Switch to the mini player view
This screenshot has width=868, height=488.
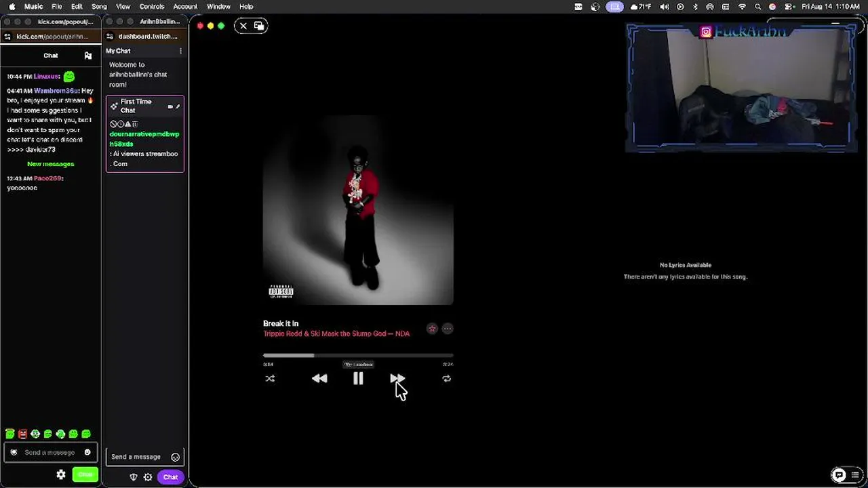point(259,26)
